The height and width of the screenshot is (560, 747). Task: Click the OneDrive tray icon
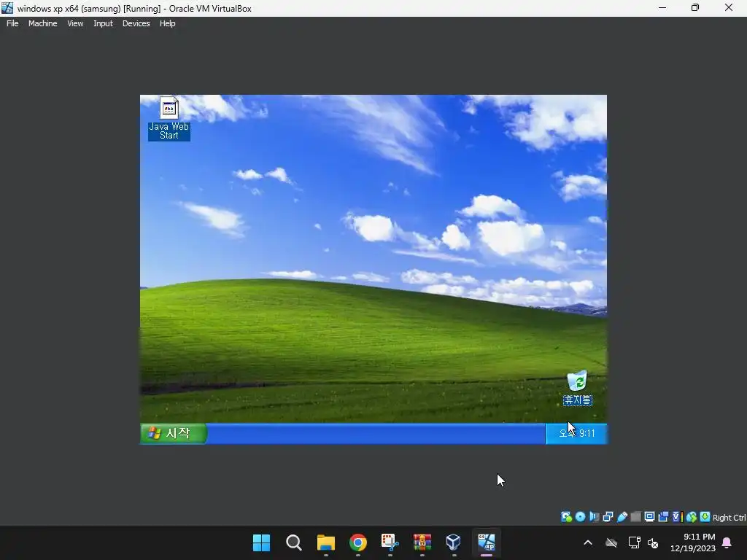pyautogui.click(x=611, y=542)
